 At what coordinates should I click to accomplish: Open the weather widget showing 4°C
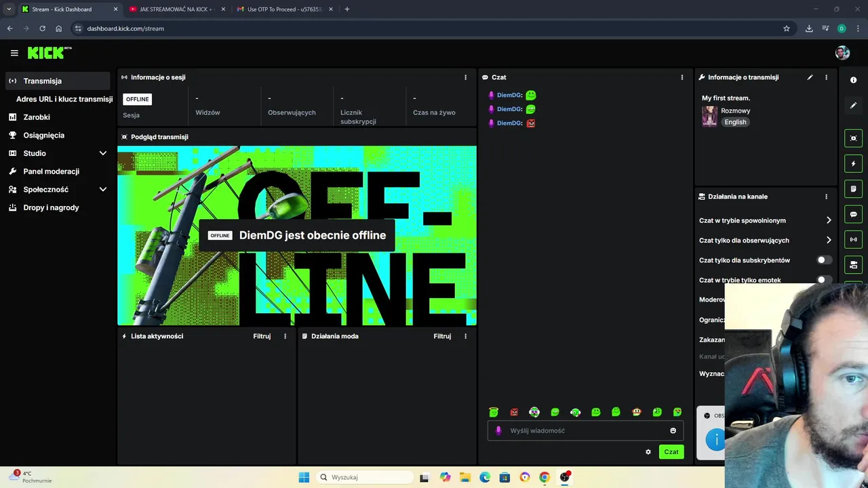[31, 477]
